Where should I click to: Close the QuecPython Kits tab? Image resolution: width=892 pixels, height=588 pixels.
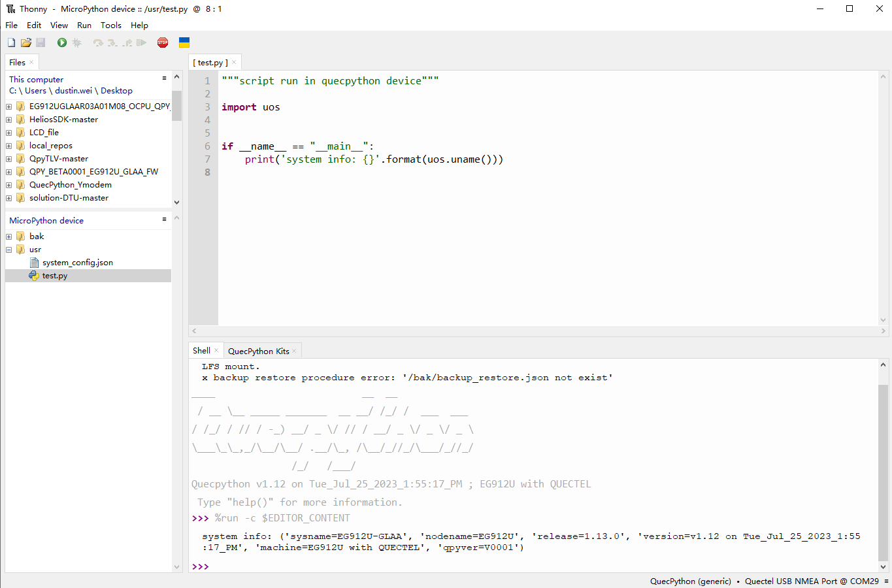294,351
